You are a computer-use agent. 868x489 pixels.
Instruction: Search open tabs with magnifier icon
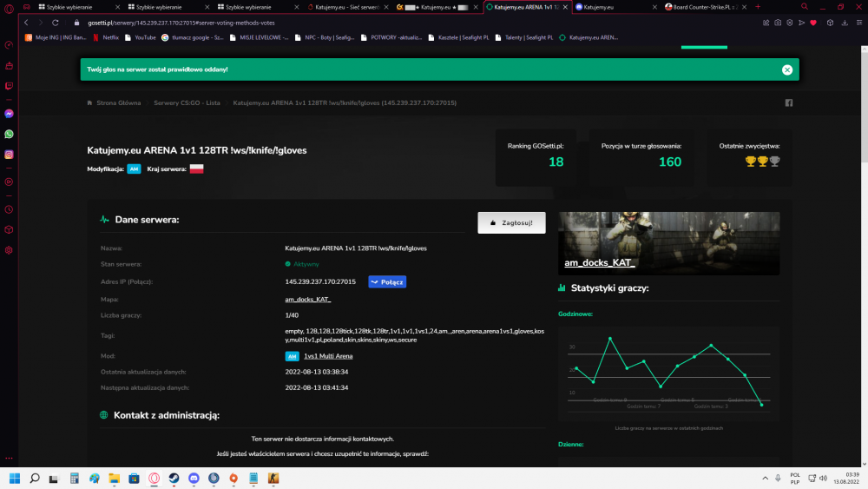805,7
